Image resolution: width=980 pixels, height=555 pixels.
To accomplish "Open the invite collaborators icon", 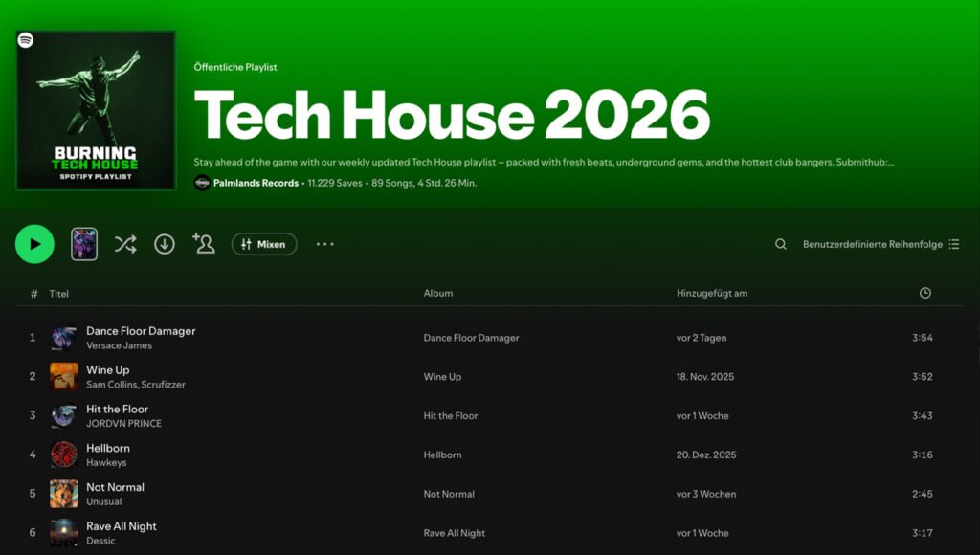I will click(x=204, y=244).
